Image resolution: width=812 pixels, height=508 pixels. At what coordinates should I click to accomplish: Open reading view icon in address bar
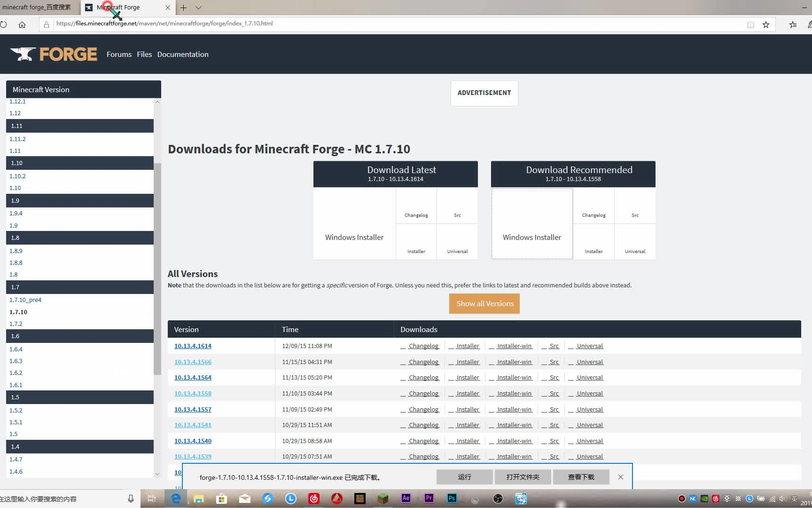point(750,24)
